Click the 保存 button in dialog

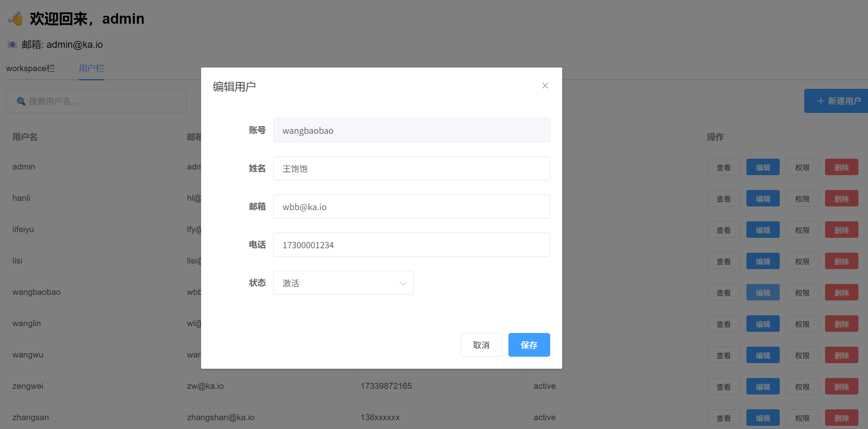(529, 345)
